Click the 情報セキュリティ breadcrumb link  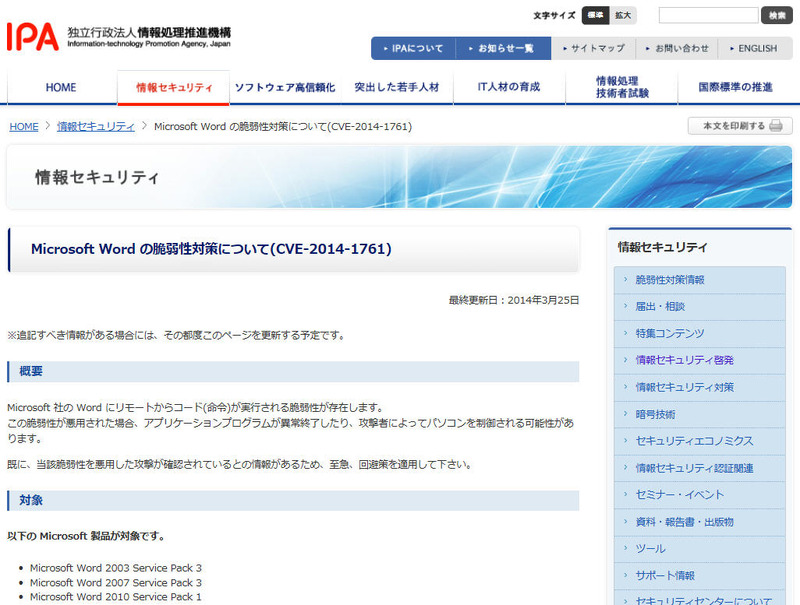coord(96,127)
